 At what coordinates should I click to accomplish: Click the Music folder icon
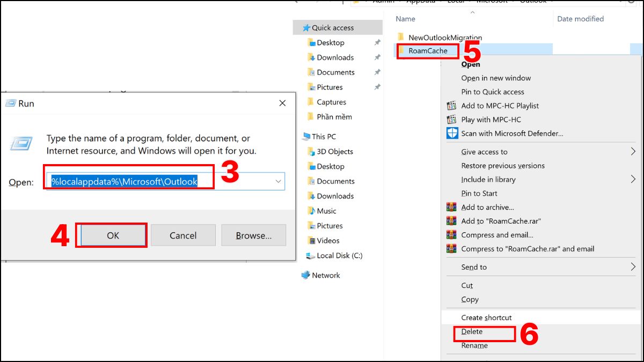(x=311, y=211)
